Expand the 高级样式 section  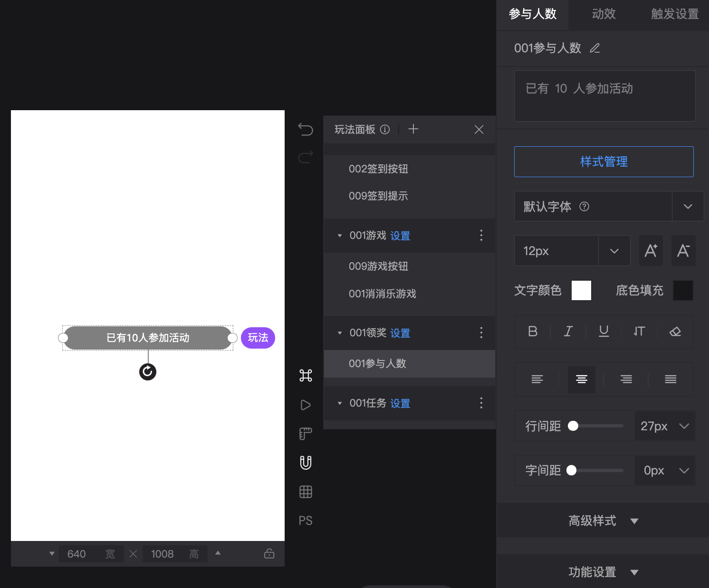point(604,521)
